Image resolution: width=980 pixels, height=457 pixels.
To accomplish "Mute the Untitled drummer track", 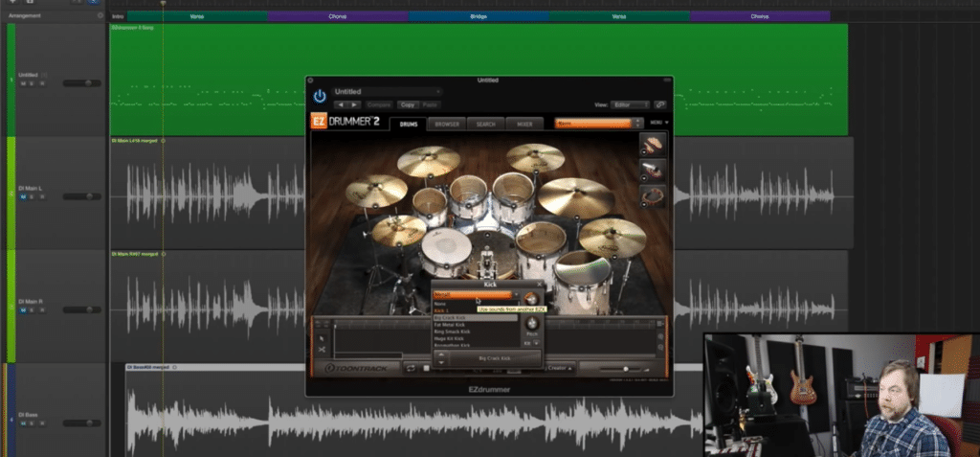I will click(23, 83).
